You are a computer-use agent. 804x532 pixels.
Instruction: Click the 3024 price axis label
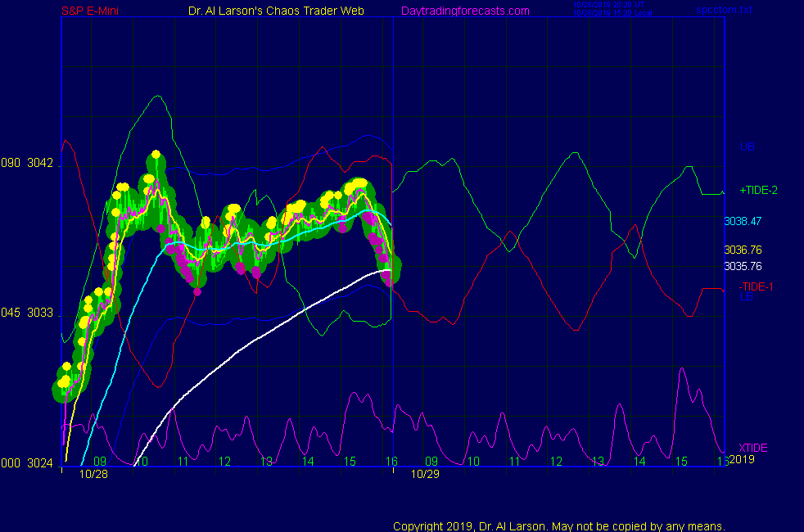[x=40, y=462]
